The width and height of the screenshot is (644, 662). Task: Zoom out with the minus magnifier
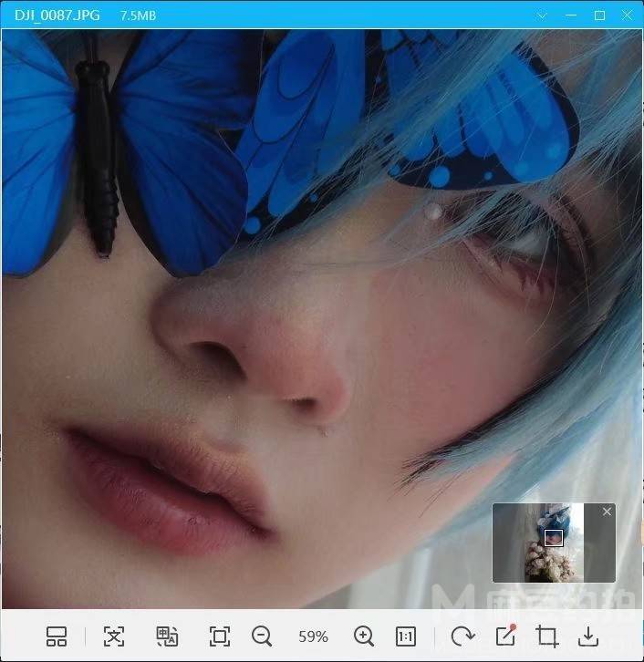(262, 636)
